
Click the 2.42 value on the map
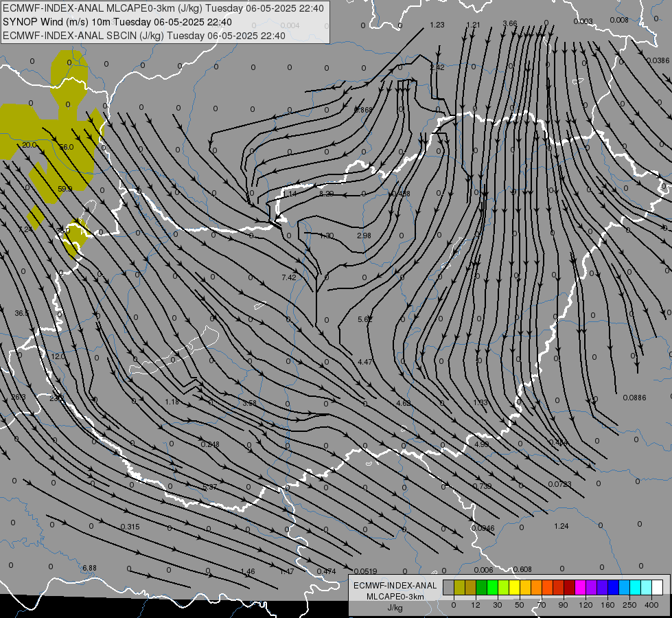437,67
